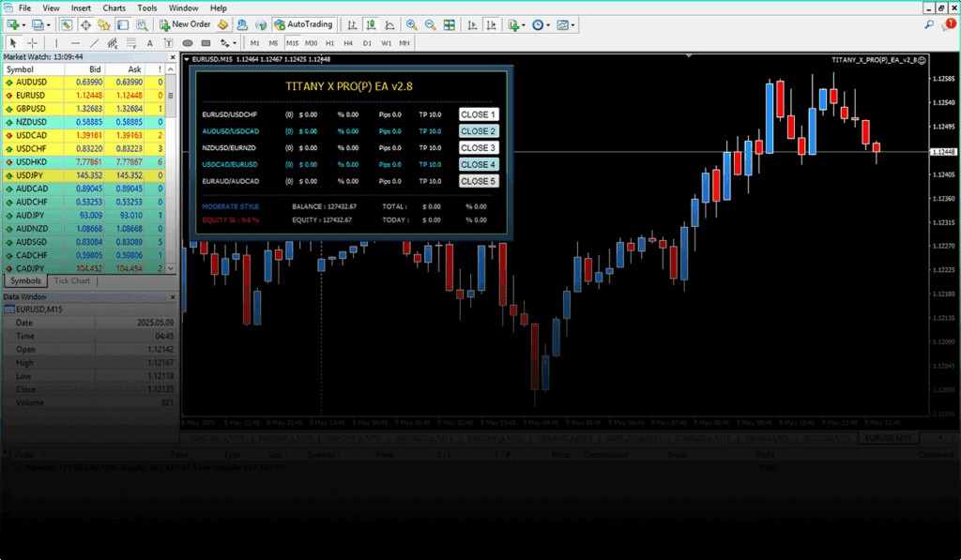This screenshot has height=560, width=961.
Task: Toggle the Data Window crosshair-circle icon
Action: [85, 25]
